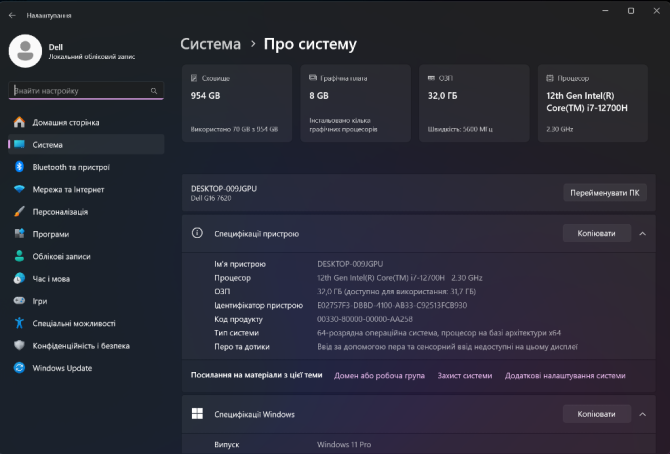
Task: Collapse Специфікації Windows section chevron
Action: [642, 414]
